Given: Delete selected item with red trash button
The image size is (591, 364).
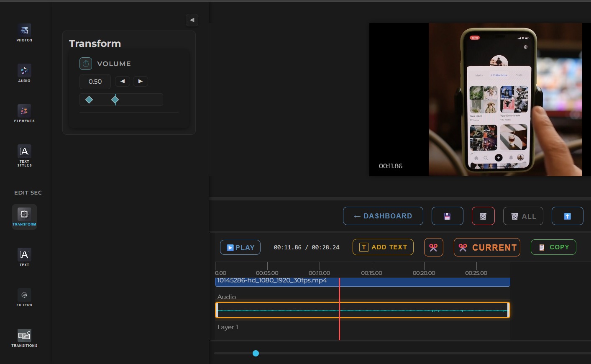Looking at the screenshot, I should coord(483,216).
